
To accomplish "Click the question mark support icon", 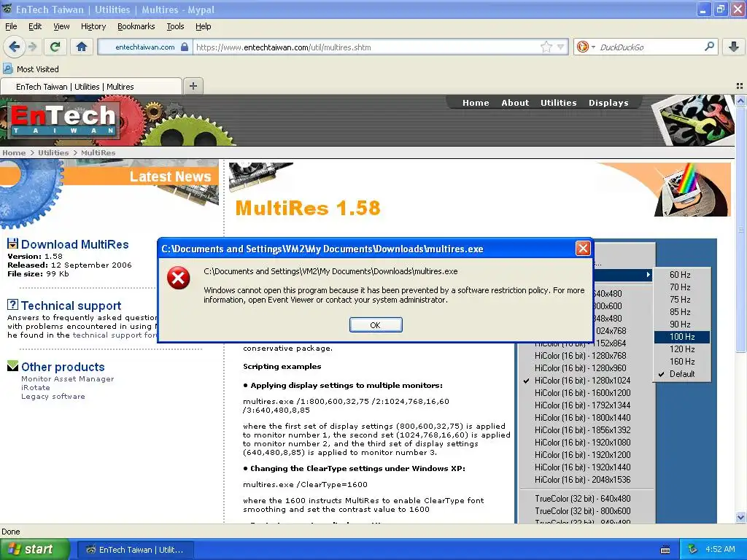I will point(13,305).
